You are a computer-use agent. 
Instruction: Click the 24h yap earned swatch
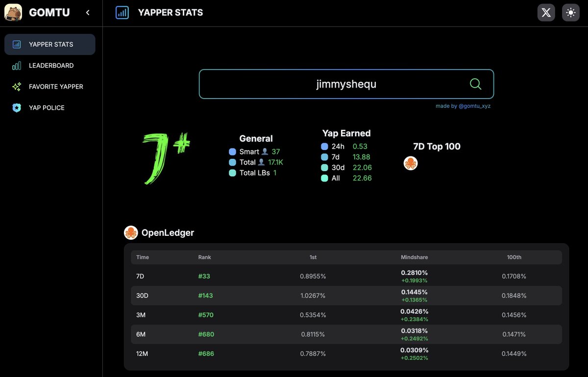324,147
